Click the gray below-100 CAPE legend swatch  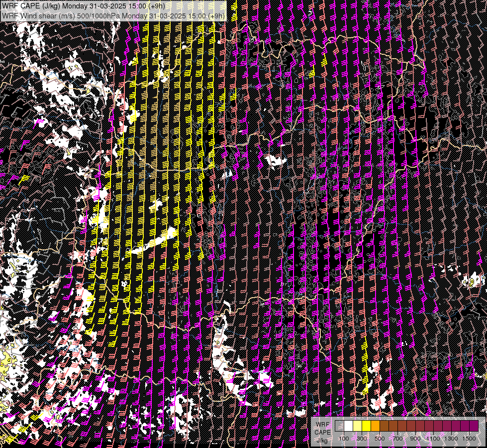[x=339, y=426]
